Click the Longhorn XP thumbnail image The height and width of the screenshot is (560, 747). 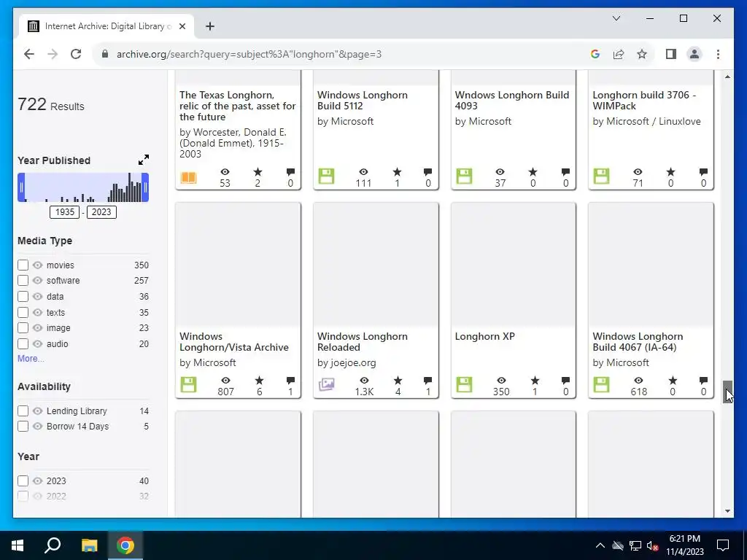[x=513, y=264]
